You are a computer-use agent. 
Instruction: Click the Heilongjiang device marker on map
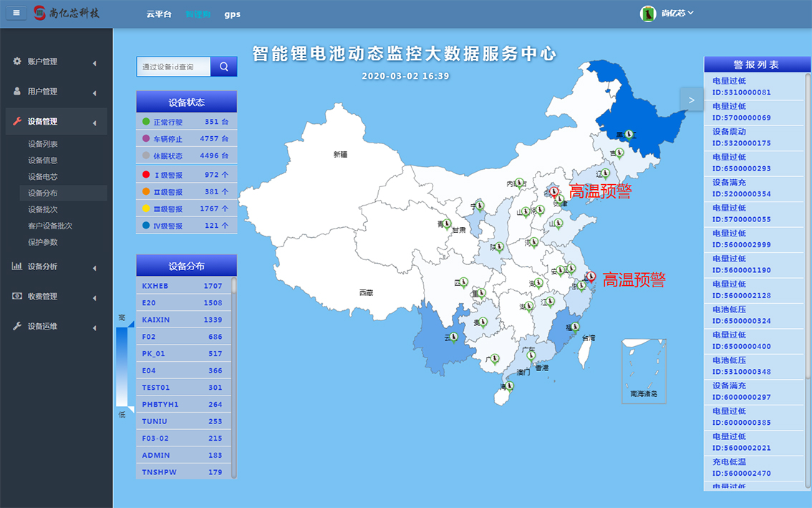pyautogui.click(x=629, y=134)
